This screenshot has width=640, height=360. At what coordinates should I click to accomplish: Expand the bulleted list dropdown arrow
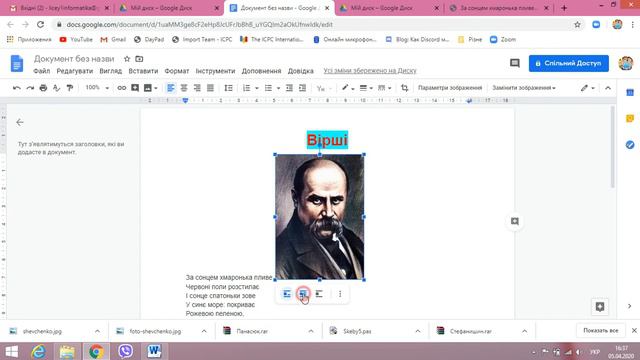pyautogui.click(x=278, y=88)
